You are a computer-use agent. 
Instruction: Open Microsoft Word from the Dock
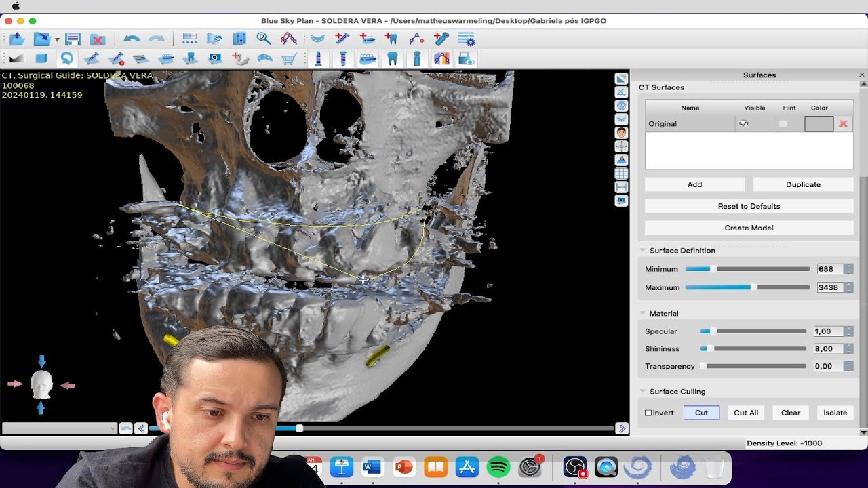coord(372,467)
